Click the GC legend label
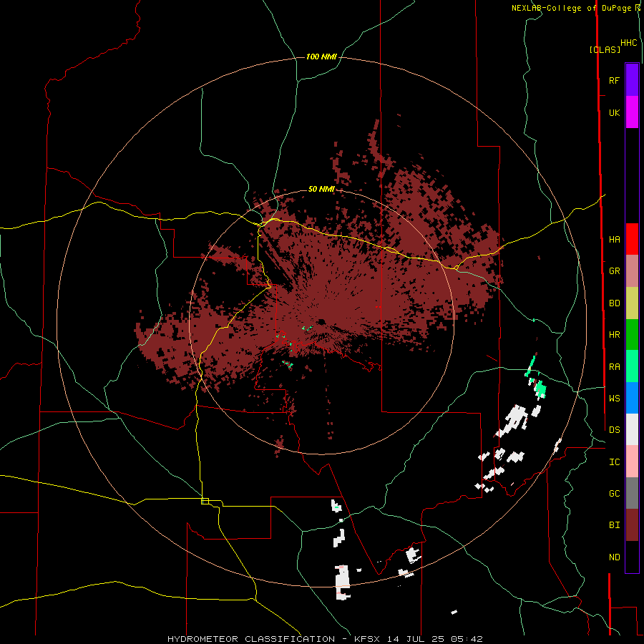This screenshot has height=644, width=644. pyautogui.click(x=614, y=494)
